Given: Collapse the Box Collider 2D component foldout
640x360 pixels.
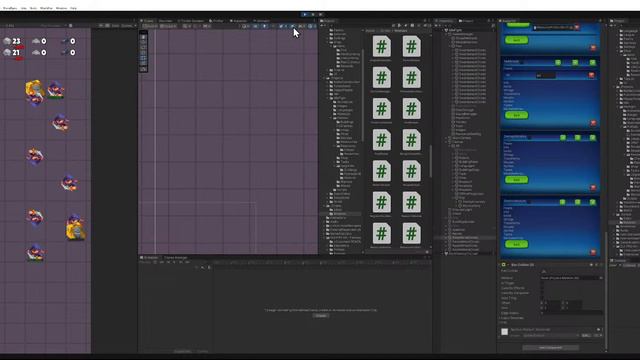Looking at the screenshot, I should [500, 265].
